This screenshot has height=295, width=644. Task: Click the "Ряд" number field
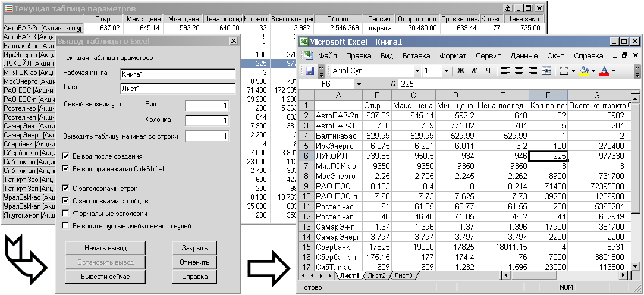click(x=207, y=106)
